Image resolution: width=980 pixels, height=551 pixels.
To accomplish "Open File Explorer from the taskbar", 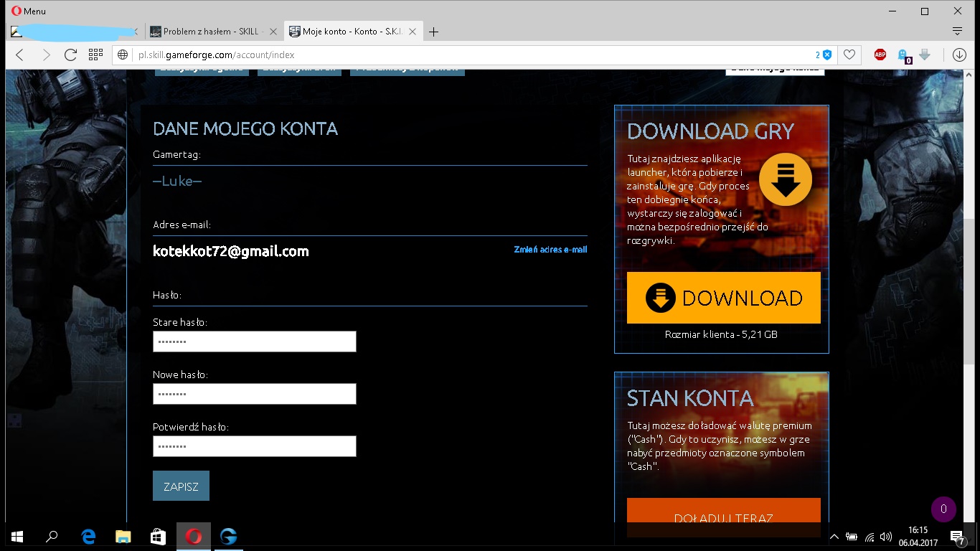I will click(x=123, y=537).
